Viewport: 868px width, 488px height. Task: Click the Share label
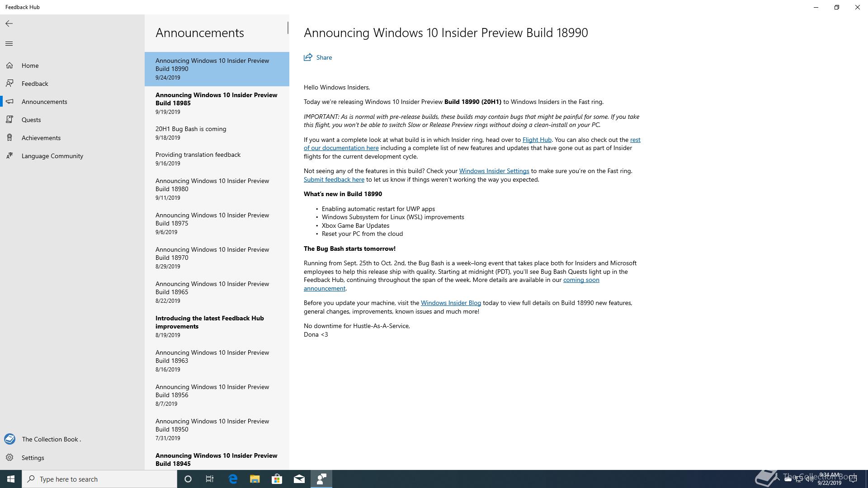point(324,57)
